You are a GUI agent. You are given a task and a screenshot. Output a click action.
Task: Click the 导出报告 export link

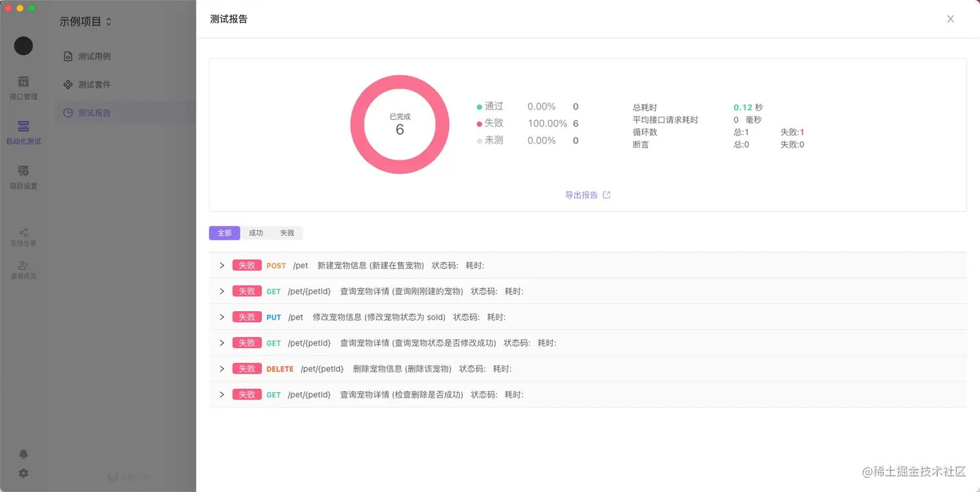[x=583, y=194]
